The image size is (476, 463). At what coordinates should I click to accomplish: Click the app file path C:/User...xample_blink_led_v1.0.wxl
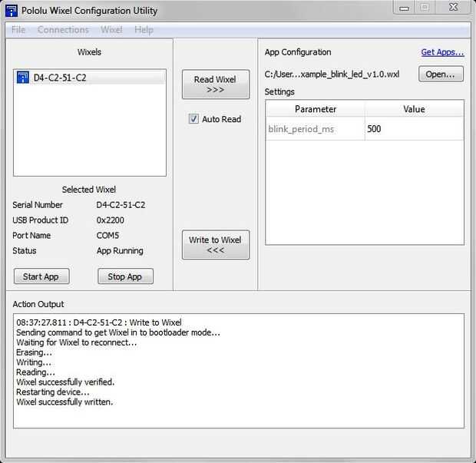[332, 74]
